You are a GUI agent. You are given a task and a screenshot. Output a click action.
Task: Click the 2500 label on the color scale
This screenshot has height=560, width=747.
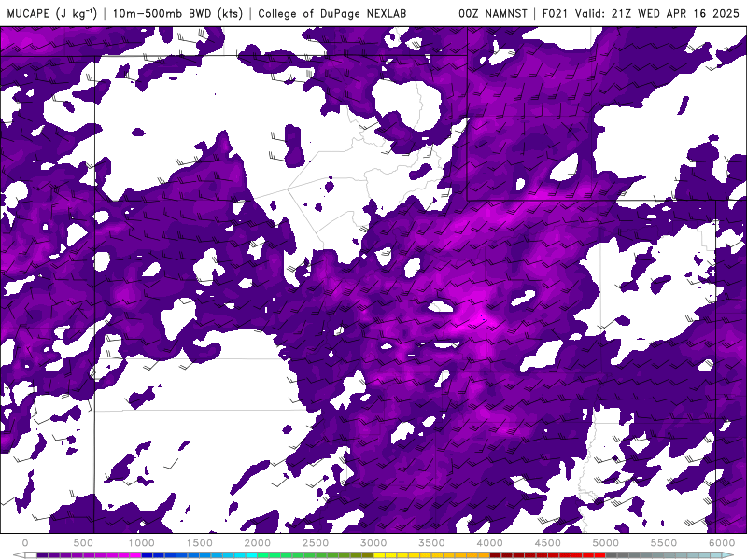(x=316, y=543)
